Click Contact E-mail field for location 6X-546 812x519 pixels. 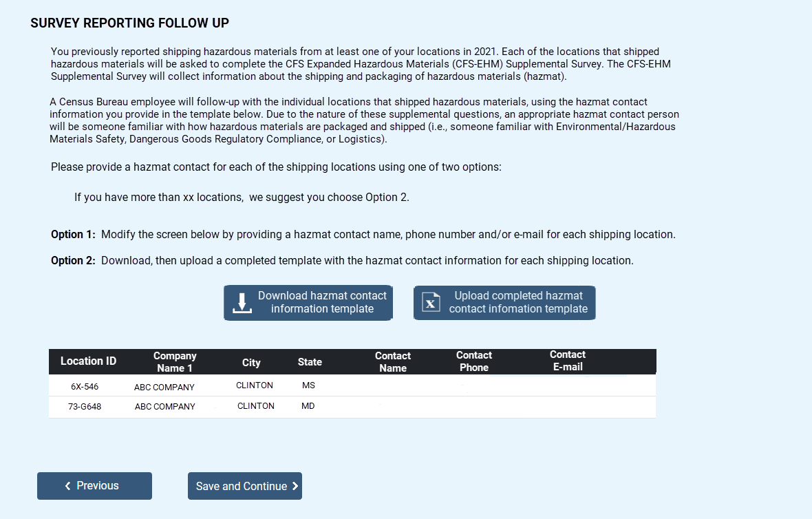point(567,385)
